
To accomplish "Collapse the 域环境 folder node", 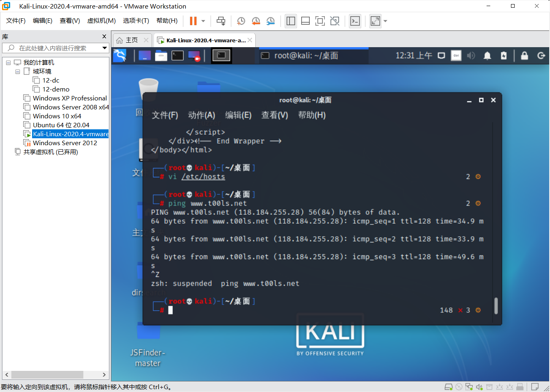I will pos(17,72).
